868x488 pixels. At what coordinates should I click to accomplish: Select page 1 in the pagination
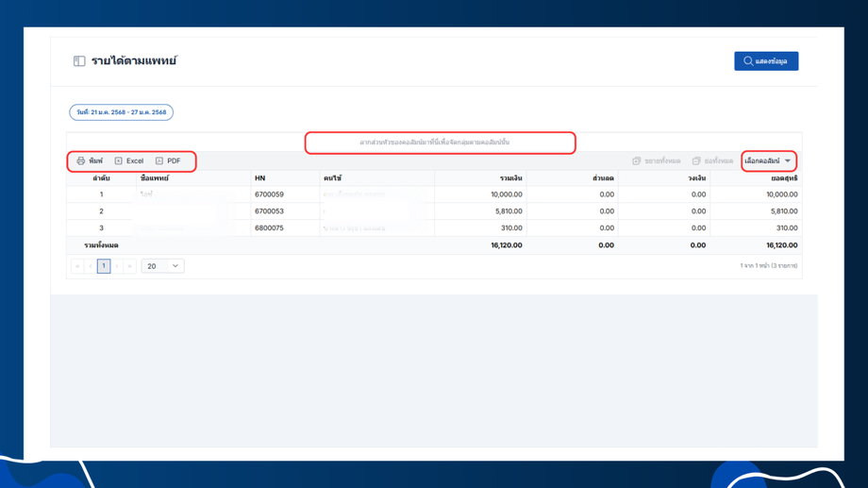104,266
